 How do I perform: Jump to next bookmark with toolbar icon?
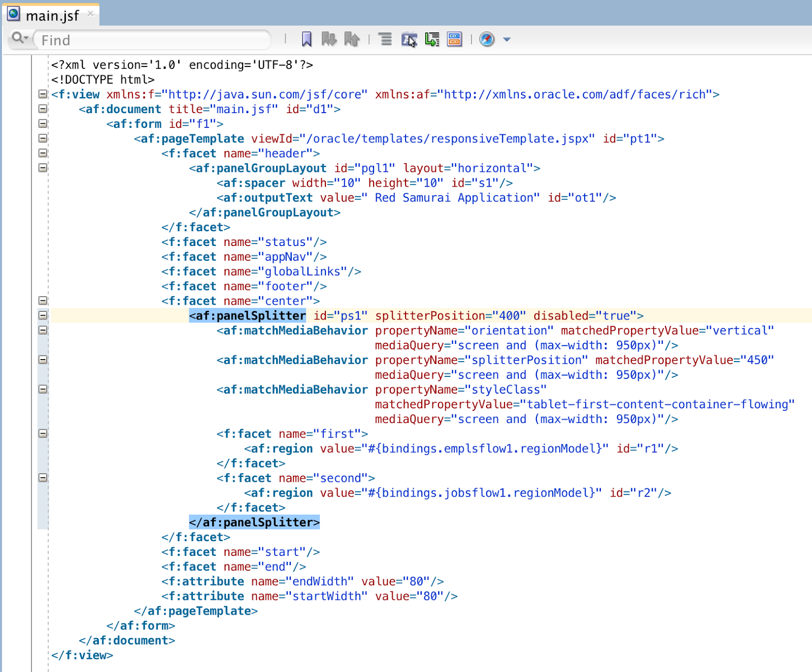tap(330, 39)
